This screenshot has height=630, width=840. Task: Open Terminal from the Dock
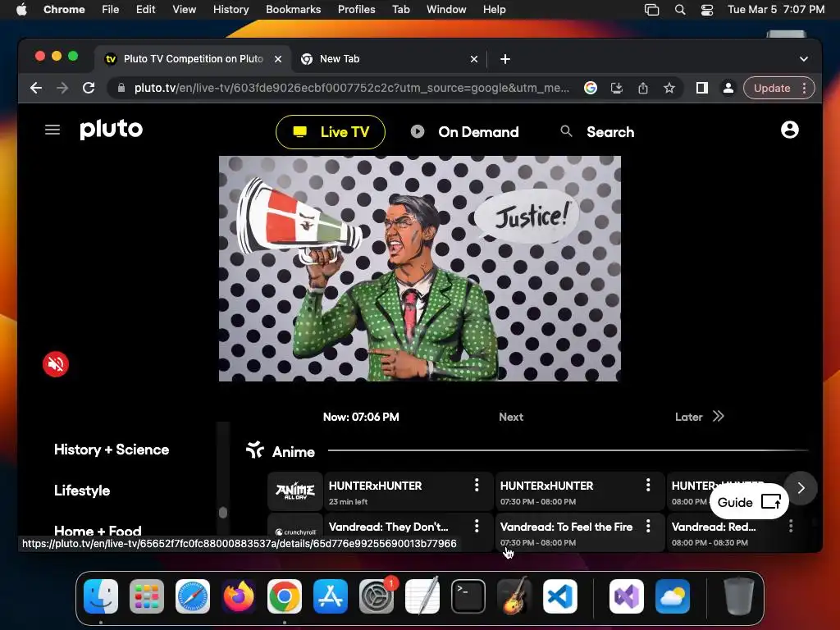pos(468,596)
